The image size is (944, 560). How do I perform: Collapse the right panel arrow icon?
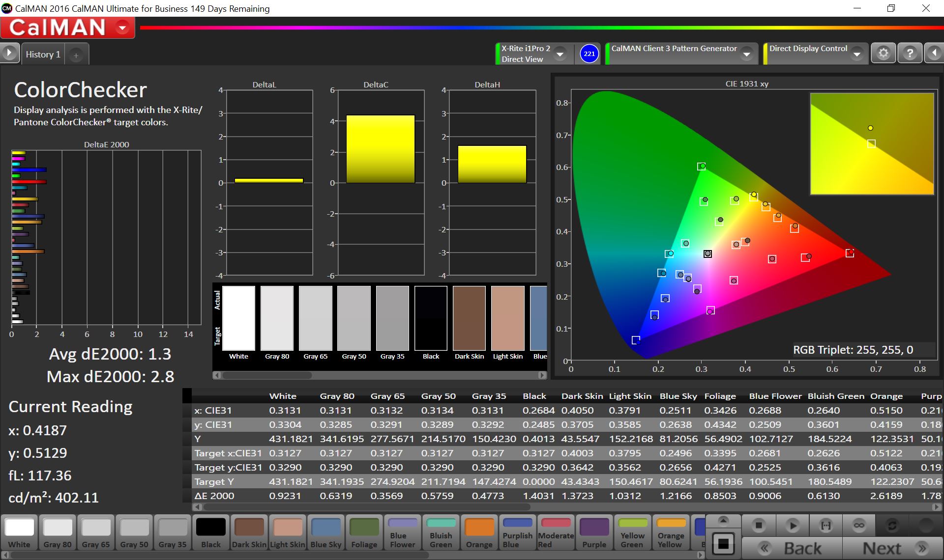tap(934, 53)
